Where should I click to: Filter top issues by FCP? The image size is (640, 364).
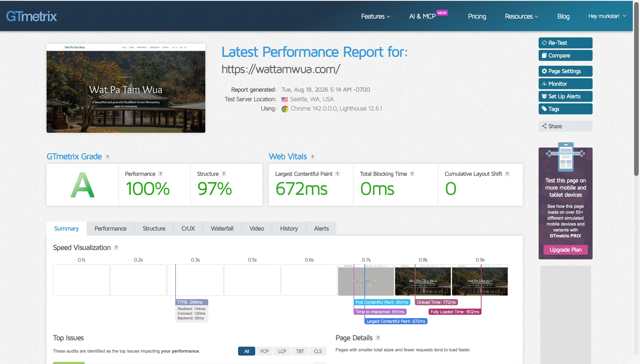coord(264,351)
